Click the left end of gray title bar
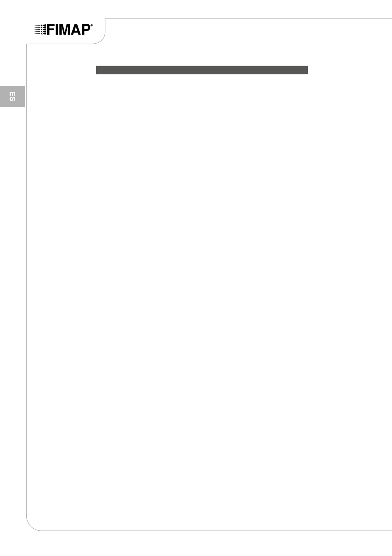Viewport: 392px width, 556px height. [99, 70]
